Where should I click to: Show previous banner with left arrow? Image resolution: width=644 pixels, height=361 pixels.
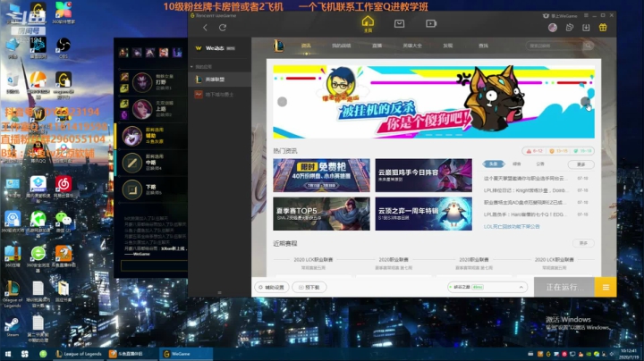click(x=282, y=102)
